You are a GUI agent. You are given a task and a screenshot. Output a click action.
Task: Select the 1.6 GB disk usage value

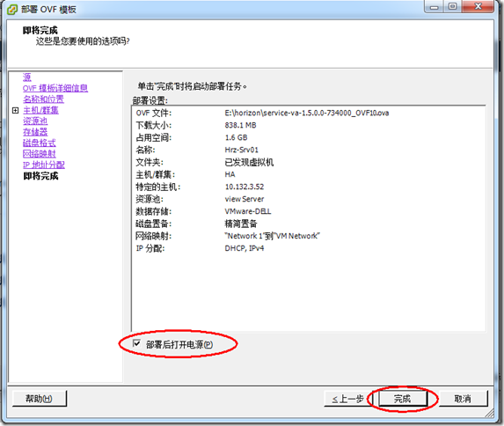[x=237, y=137]
